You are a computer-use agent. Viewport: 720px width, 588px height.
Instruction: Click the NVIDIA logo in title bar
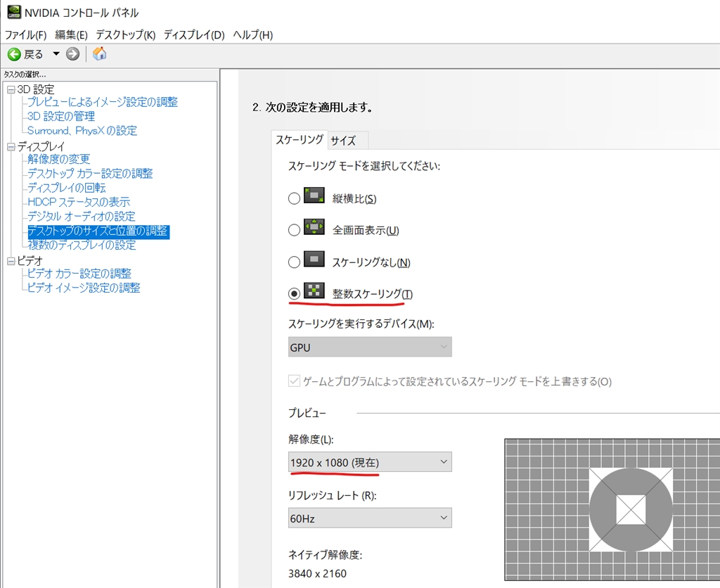pos(14,12)
